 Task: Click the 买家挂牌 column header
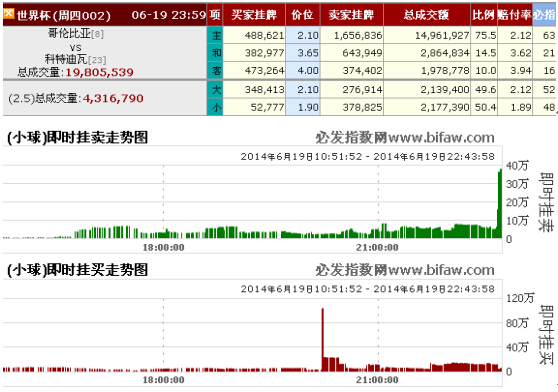click(254, 15)
